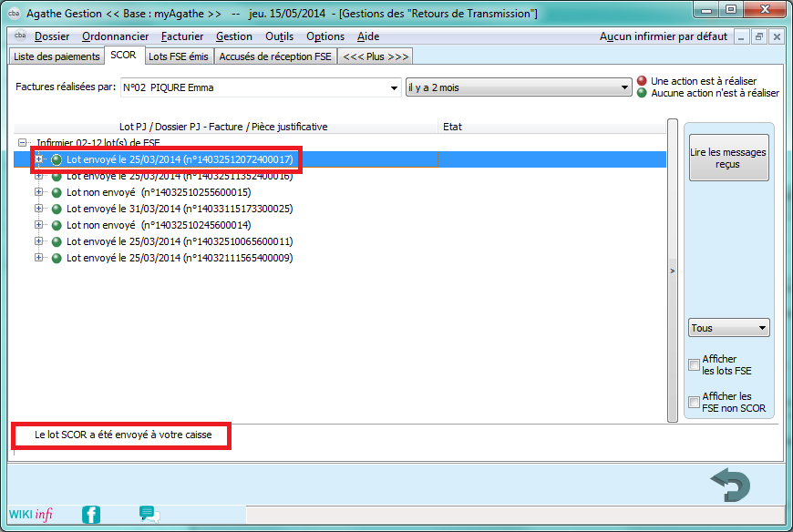Click the "Une action est à réaliser" legend text

(704, 81)
